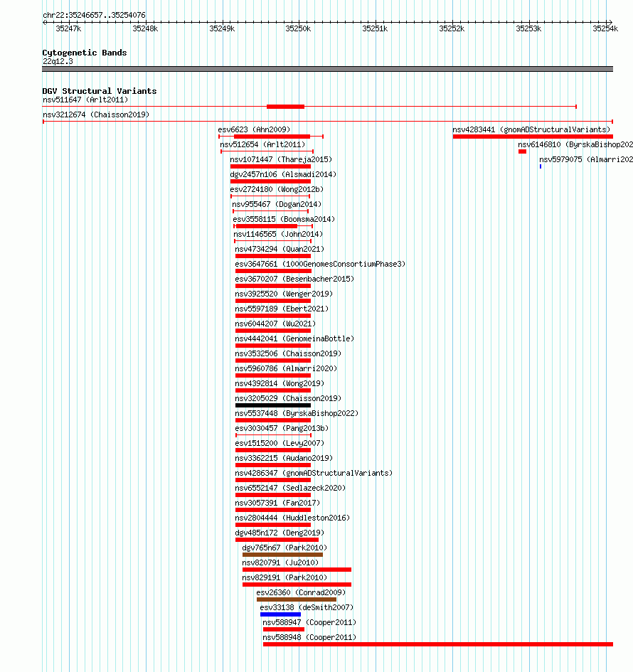Screen dimensions: 633x672
Task: Click the long red bar under nsv588948
Action: (438, 644)
